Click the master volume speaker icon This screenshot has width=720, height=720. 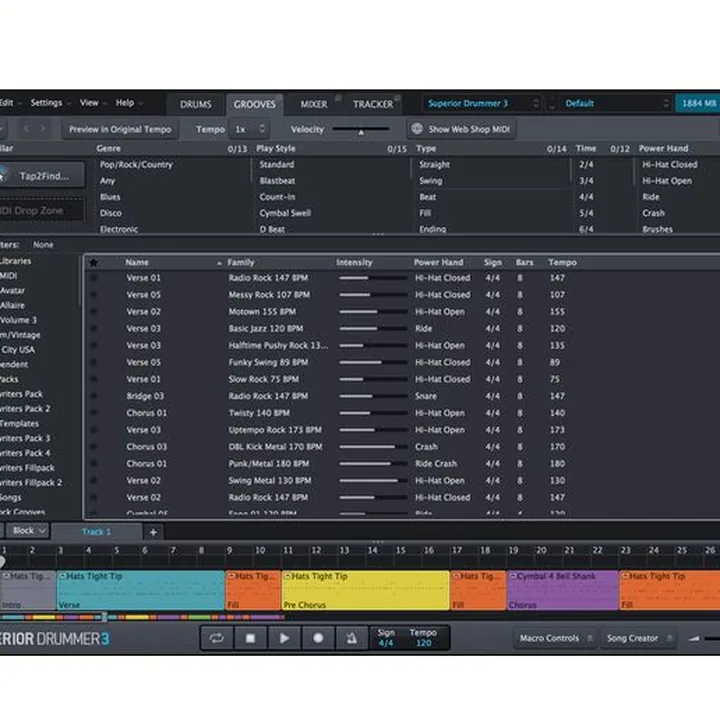(x=694, y=638)
